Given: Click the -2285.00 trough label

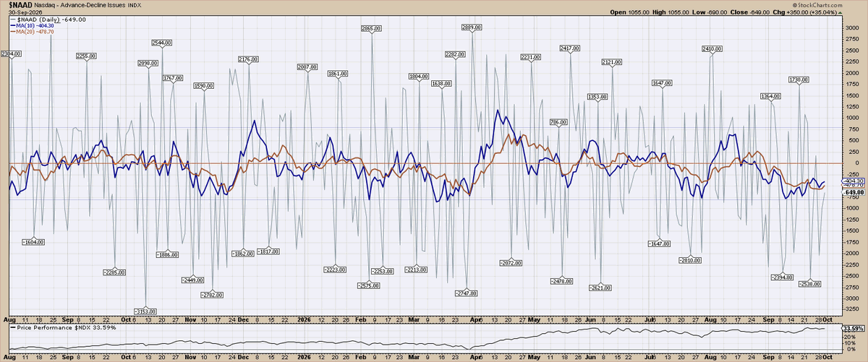Looking at the screenshot, I should pos(114,272).
